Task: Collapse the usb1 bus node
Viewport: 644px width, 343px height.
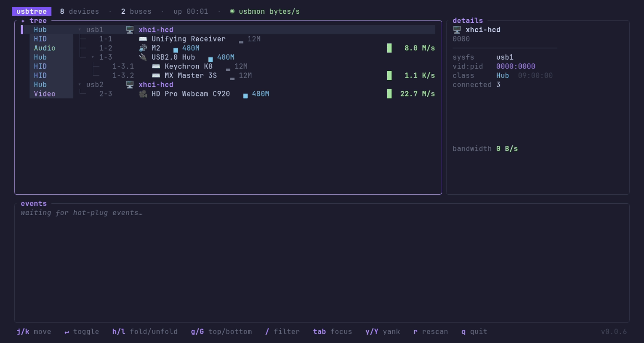Action: [x=79, y=30]
